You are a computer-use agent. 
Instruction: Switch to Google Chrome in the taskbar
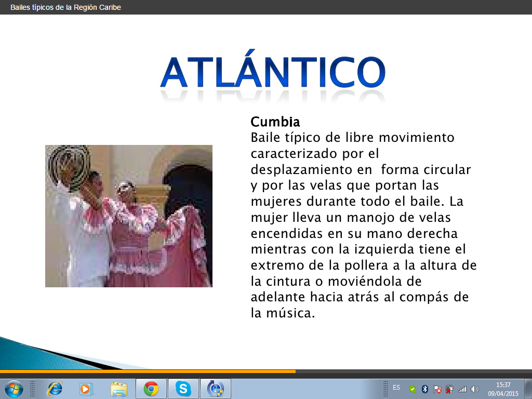(151, 389)
